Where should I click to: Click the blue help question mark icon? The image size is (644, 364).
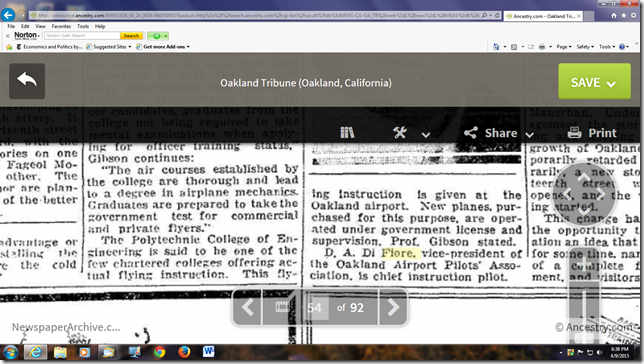[622, 47]
